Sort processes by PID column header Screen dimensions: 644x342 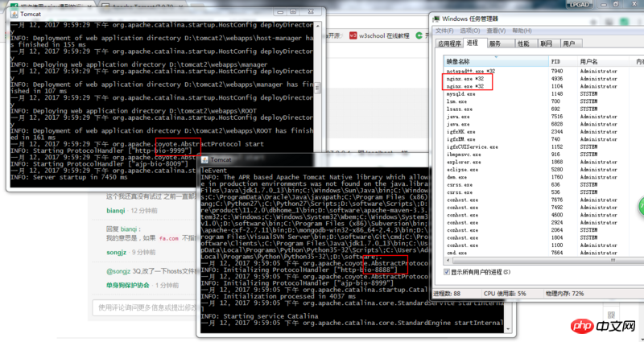[563, 62]
